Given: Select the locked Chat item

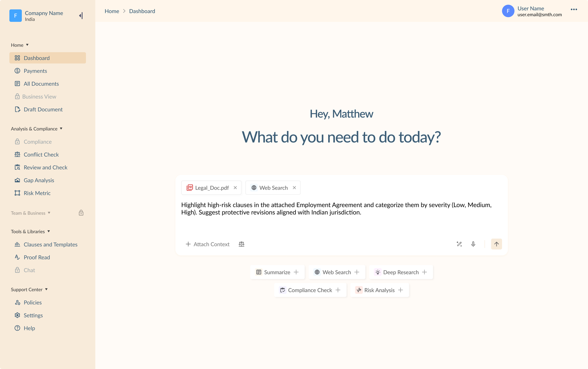Looking at the screenshot, I should [x=48, y=270].
